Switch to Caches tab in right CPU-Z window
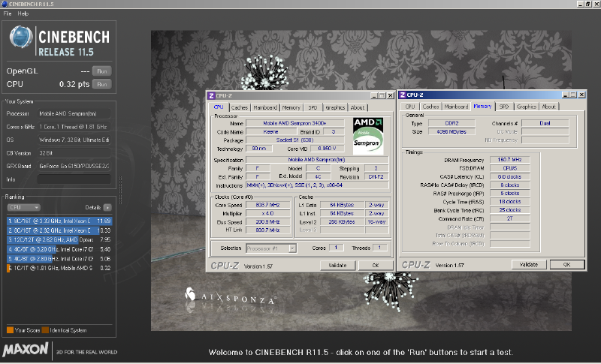The image size is (601, 364). tap(430, 107)
